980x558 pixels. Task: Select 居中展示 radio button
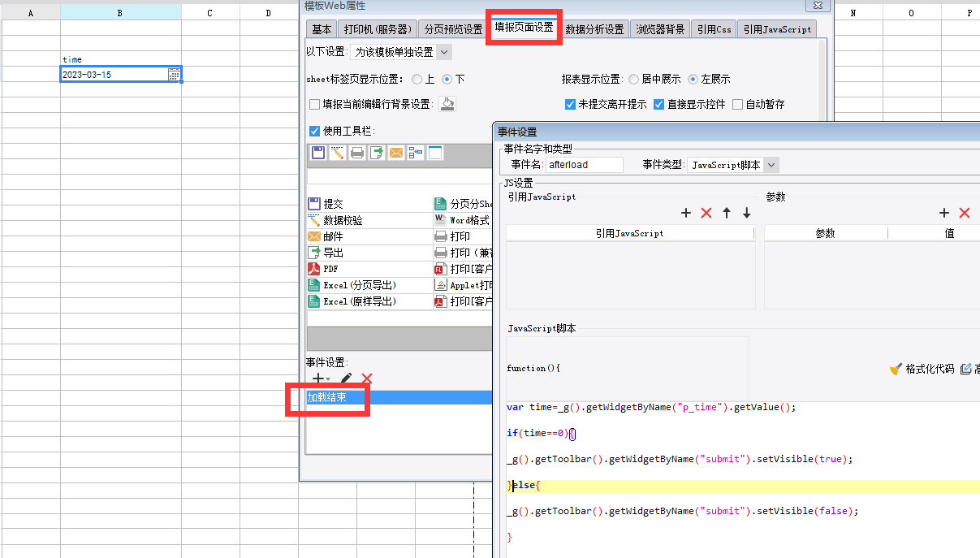(633, 80)
